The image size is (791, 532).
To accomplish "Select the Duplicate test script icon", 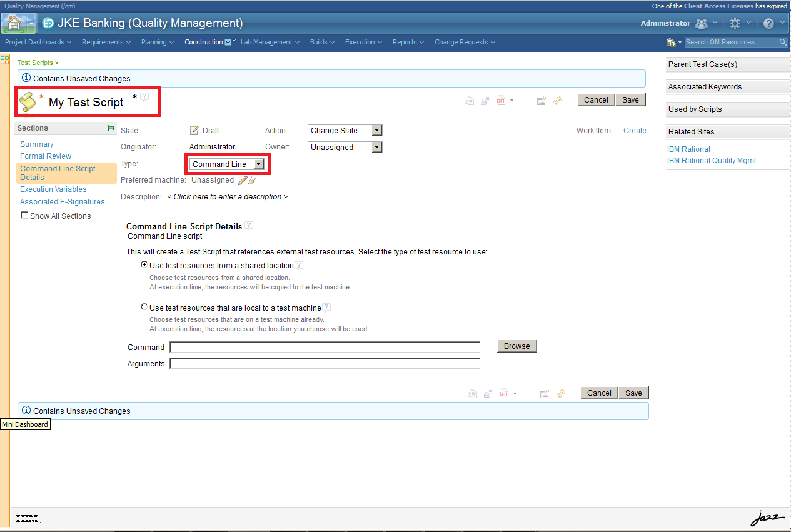I will coord(469,100).
